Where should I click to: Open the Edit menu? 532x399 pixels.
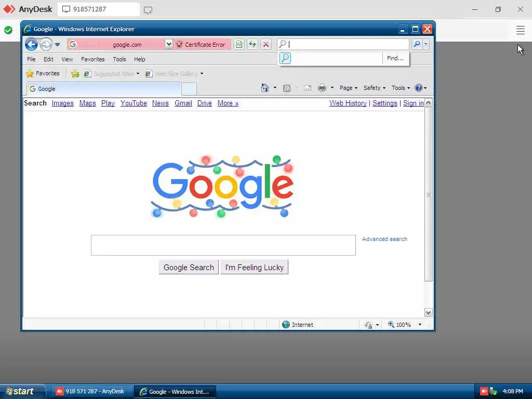tap(48, 59)
